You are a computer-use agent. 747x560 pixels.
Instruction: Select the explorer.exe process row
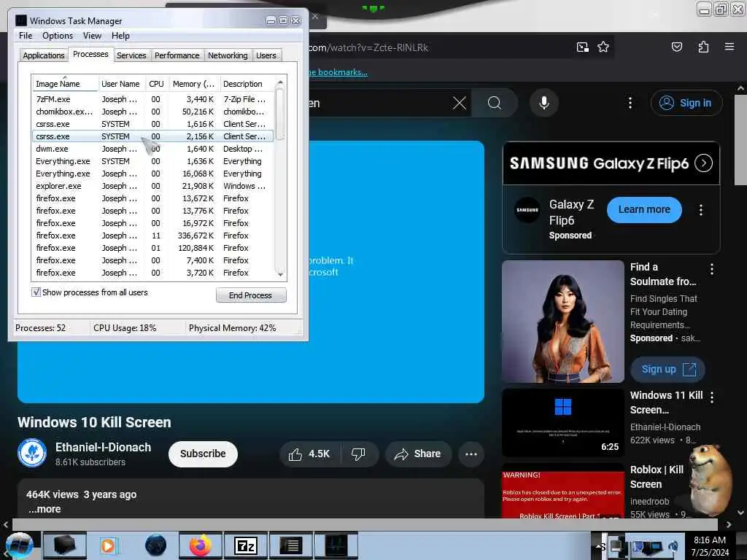point(152,186)
